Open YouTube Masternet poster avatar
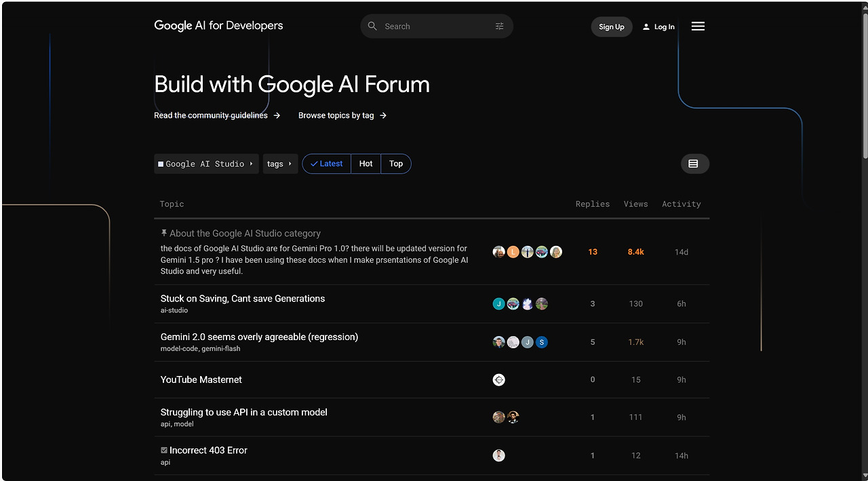The height and width of the screenshot is (481, 868). [x=499, y=380]
